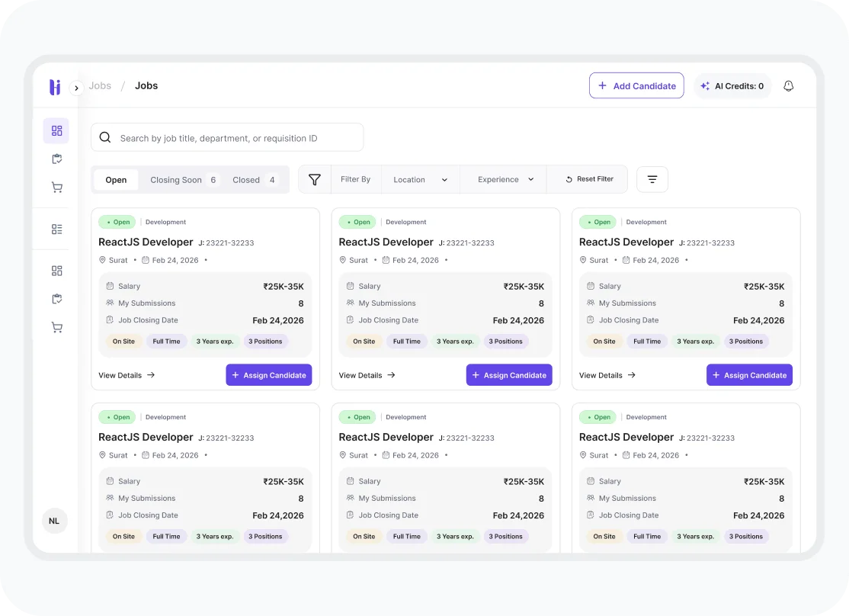
Task: Open notifications via the bell icon
Action: click(x=789, y=86)
